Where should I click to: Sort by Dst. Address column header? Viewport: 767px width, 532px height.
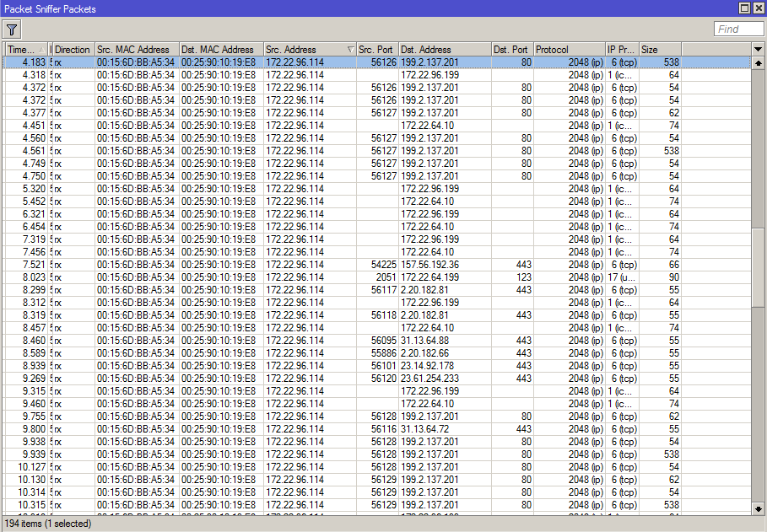(x=446, y=50)
